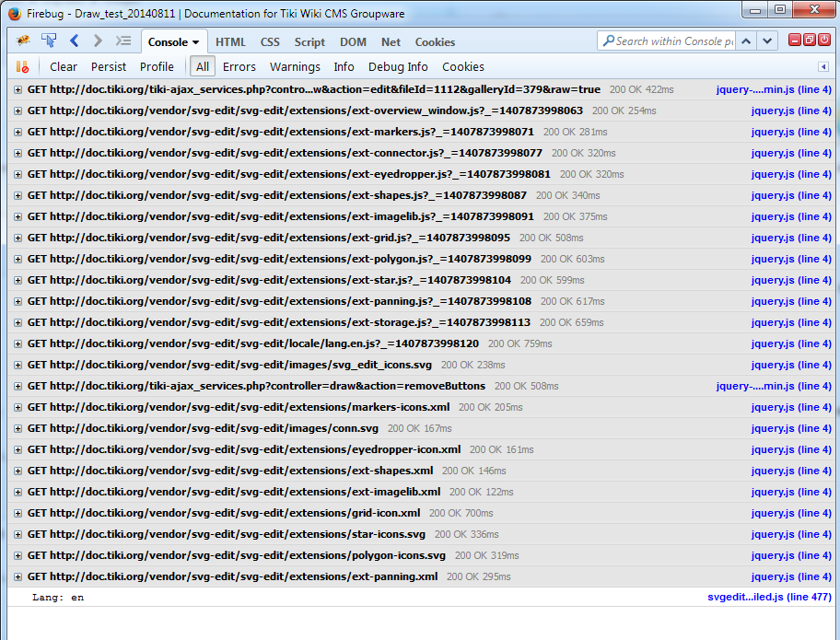This screenshot has width=840, height=640.
Task: Expand the conn.svg request
Action: 17,428
